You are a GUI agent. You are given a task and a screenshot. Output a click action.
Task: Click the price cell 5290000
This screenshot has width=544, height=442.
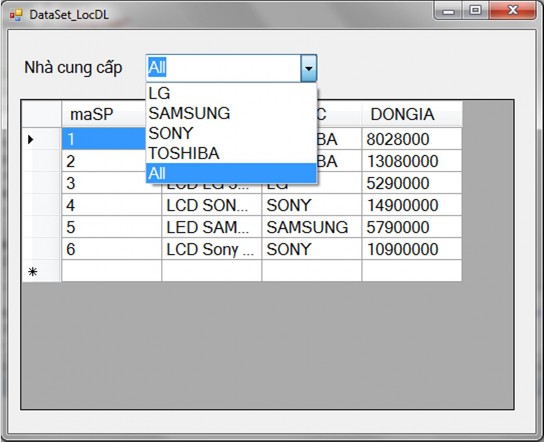point(412,183)
